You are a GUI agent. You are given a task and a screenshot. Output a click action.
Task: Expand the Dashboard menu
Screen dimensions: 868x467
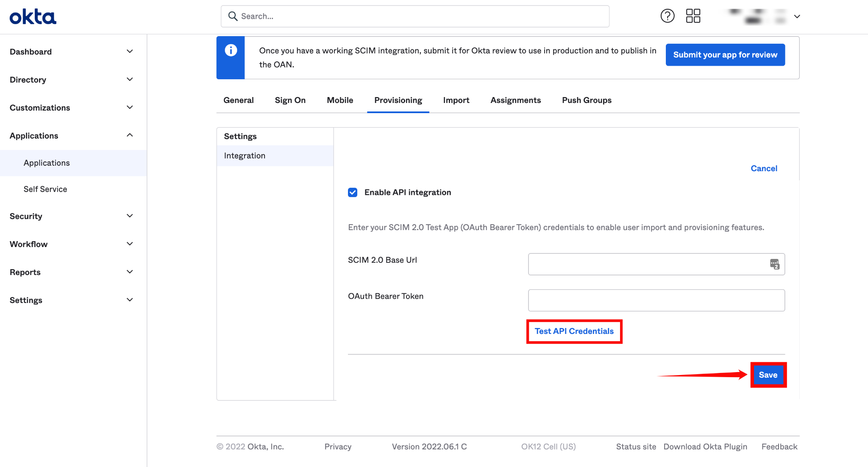pos(73,52)
